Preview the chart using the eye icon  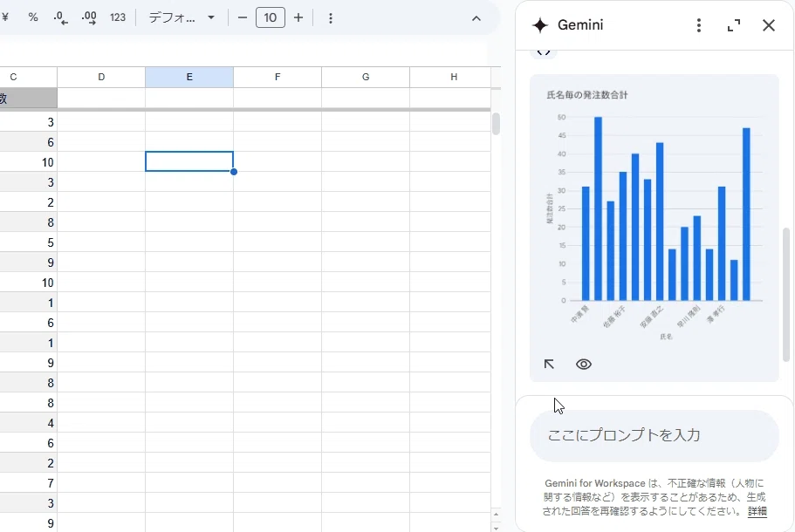584,364
